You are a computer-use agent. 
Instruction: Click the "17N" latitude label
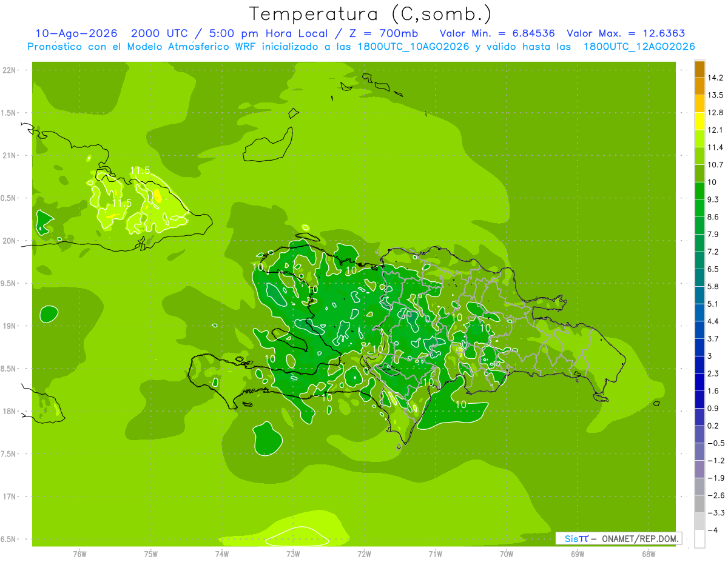(9, 497)
